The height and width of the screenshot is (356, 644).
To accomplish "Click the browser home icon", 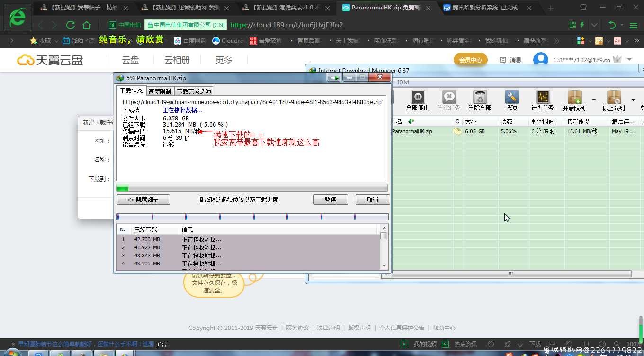I will [x=87, y=25].
